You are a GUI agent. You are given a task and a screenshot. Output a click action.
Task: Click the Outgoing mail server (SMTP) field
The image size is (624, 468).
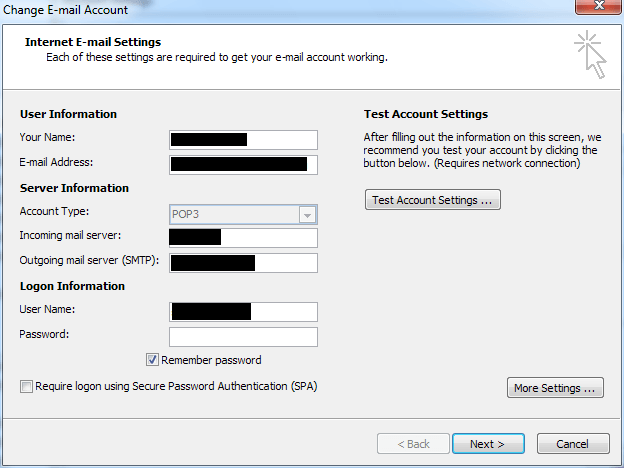tap(243, 262)
